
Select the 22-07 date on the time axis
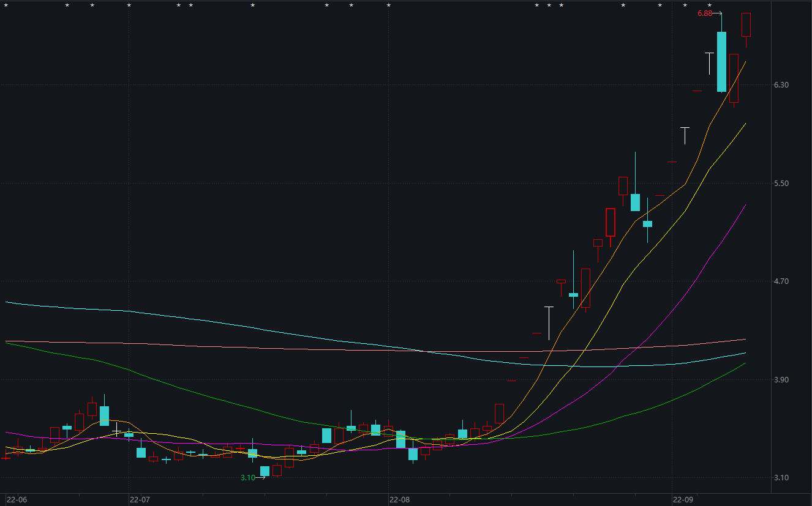[140, 500]
